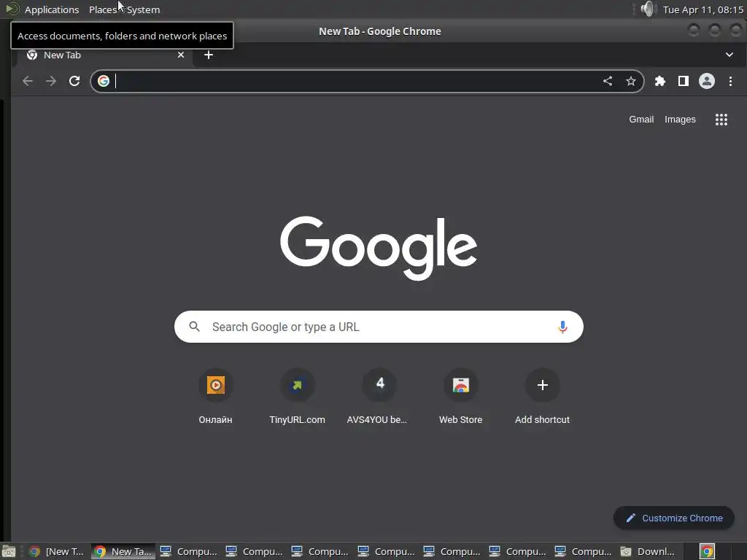Click the Google icon in the address bar

coord(104,81)
